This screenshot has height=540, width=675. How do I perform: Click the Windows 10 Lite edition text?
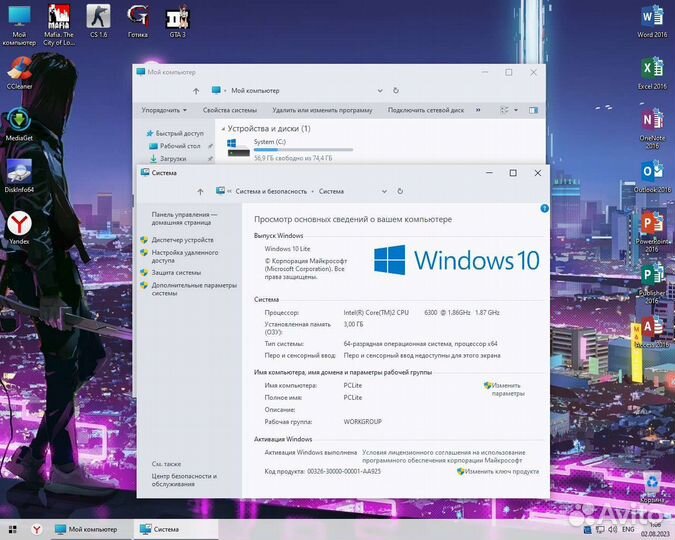[287, 249]
